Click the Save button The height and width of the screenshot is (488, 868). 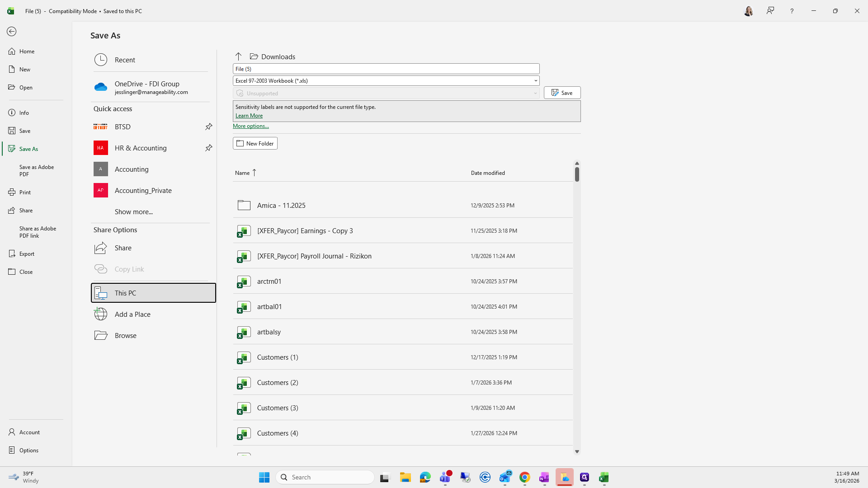tap(562, 93)
